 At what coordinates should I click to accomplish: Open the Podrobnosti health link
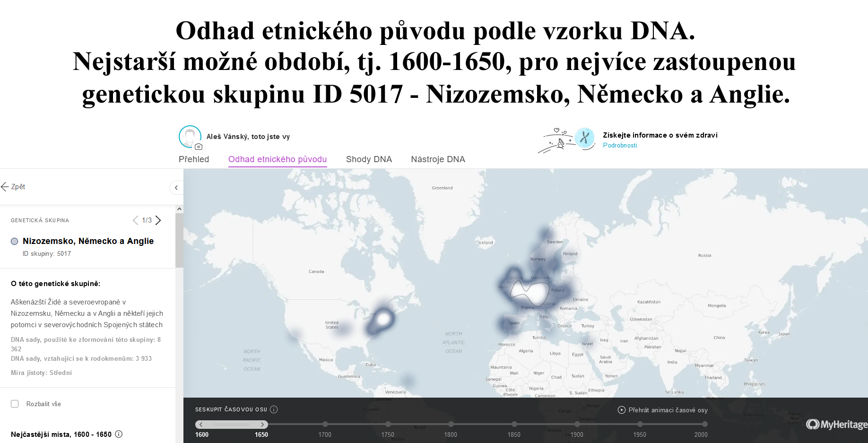(620, 146)
